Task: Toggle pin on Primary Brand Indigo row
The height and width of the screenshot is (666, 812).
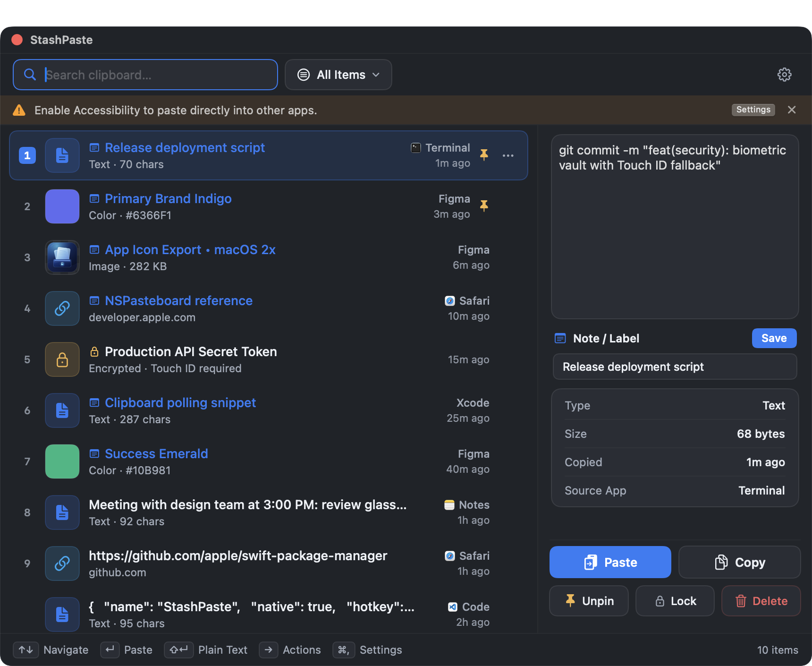Action: coord(484,206)
